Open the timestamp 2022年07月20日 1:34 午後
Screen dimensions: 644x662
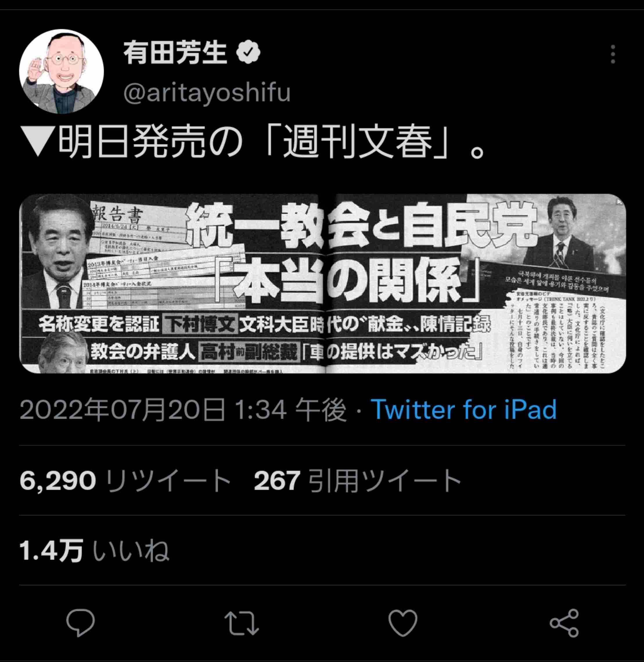click(183, 409)
